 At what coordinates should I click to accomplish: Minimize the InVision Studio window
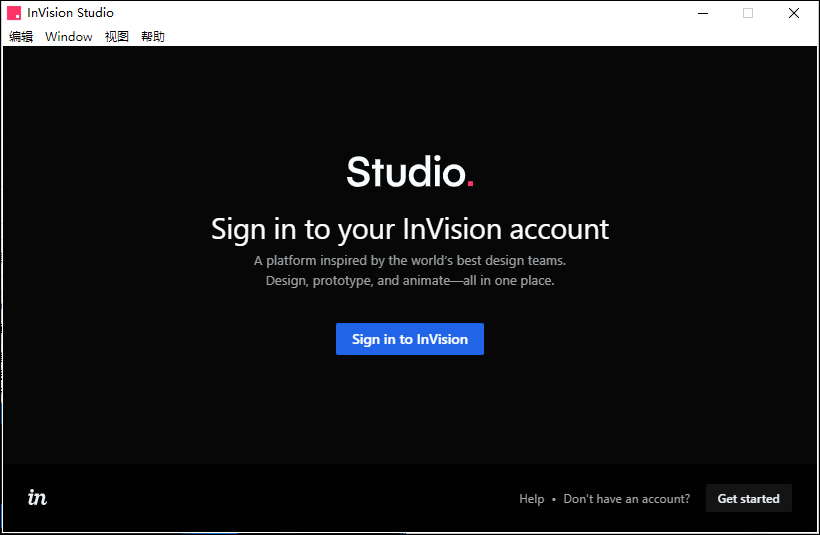[x=703, y=13]
